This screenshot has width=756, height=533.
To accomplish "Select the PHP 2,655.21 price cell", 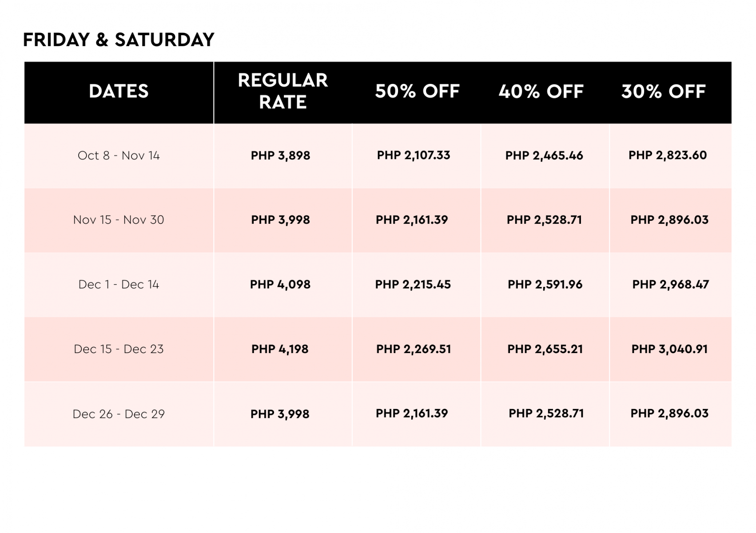I will coord(545,349).
